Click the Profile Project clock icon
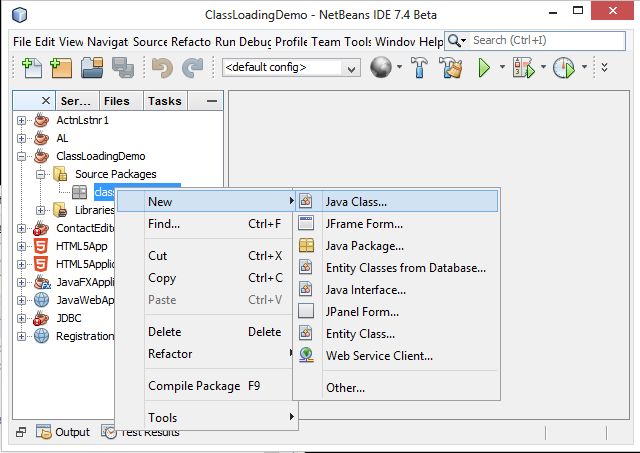Screen dimensions: 640x453 tap(564, 67)
